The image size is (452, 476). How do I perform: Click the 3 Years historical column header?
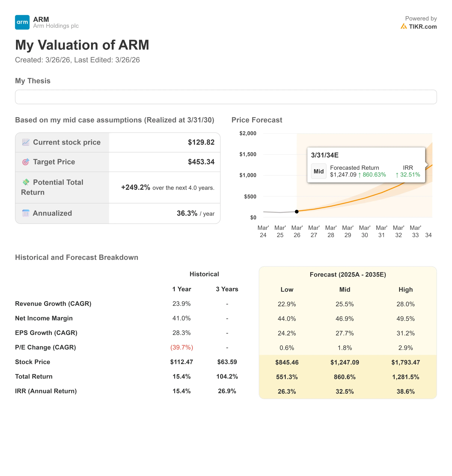(227, 289)
